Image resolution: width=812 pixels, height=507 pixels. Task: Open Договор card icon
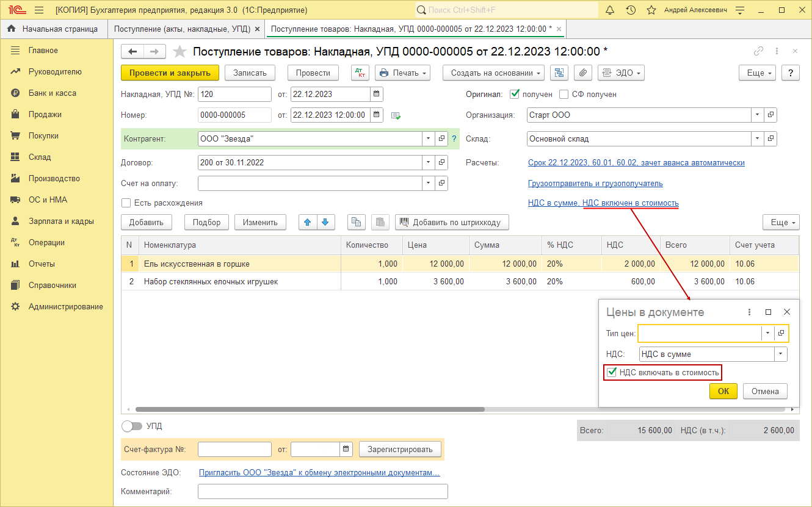(442, 162)
